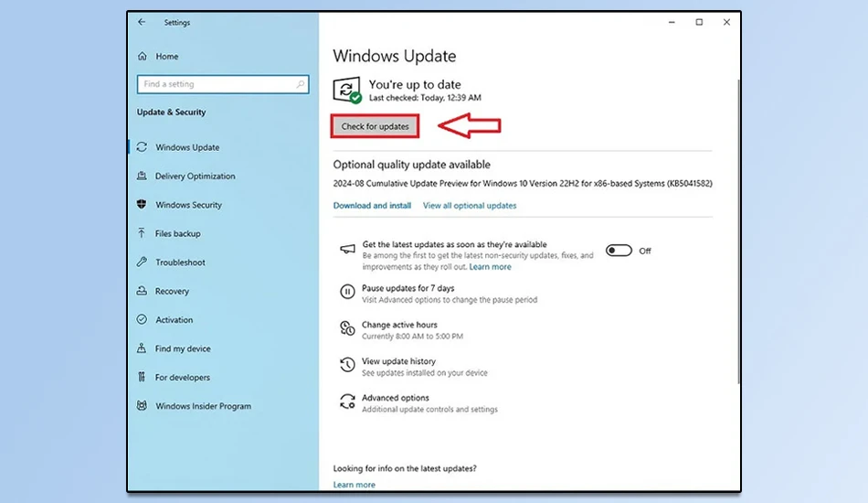Click the Find a setting search box
Viewport: 868px width, 503px height.
(x=223, y=84)
